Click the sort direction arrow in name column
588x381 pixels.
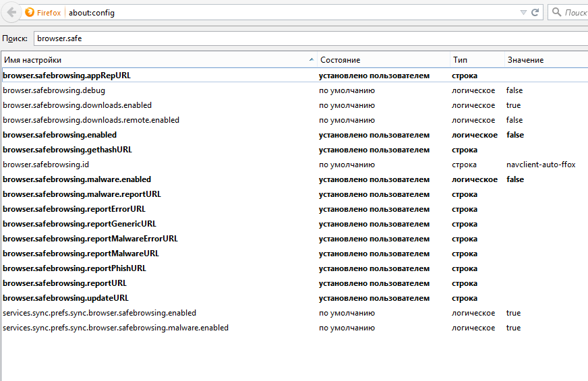coord(312,60)
